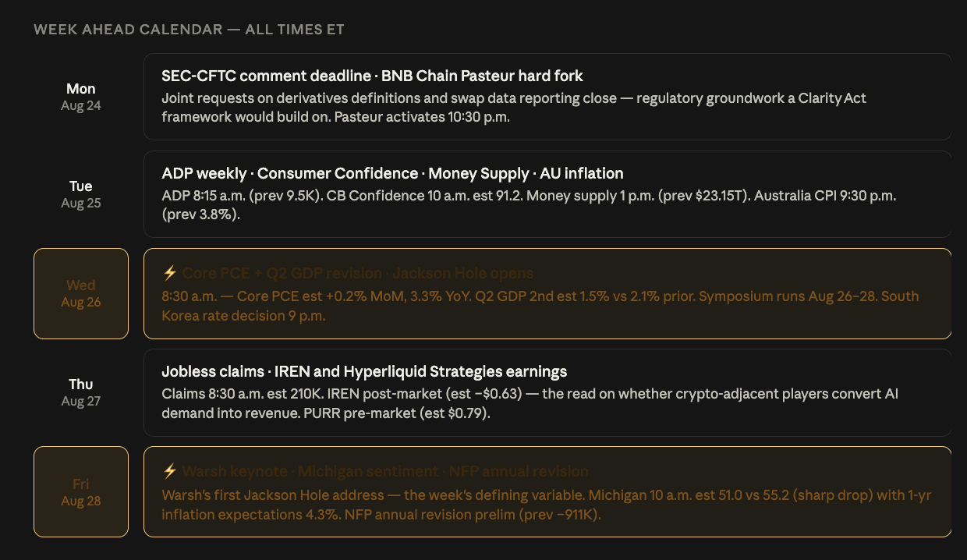This screenshot has width=967, height=560.
Task: Open the SEC-CFTC comment deadline event title
Action: 372,76
